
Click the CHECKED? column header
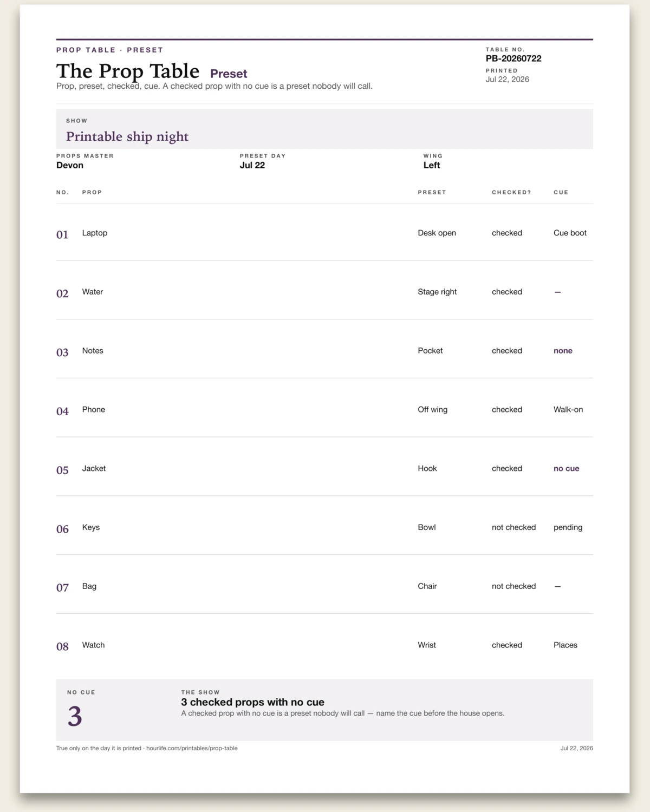pyautogui.click(x=511, y=192)
